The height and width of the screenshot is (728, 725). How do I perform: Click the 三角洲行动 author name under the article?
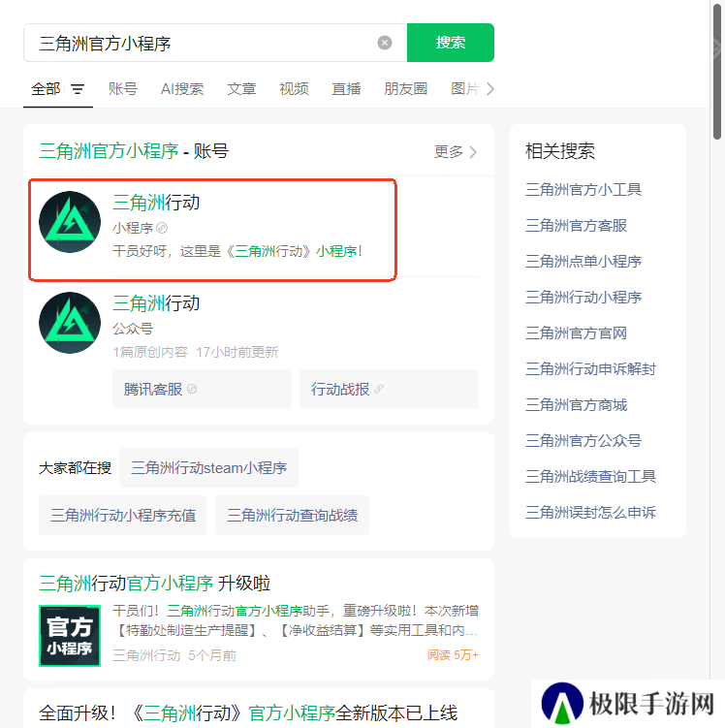(x=146, y=655)
